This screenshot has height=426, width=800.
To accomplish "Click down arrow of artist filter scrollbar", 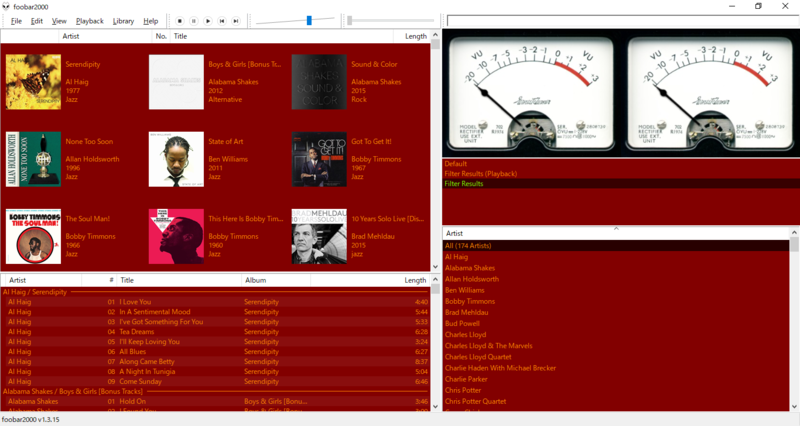I will [x=794, y=407].
